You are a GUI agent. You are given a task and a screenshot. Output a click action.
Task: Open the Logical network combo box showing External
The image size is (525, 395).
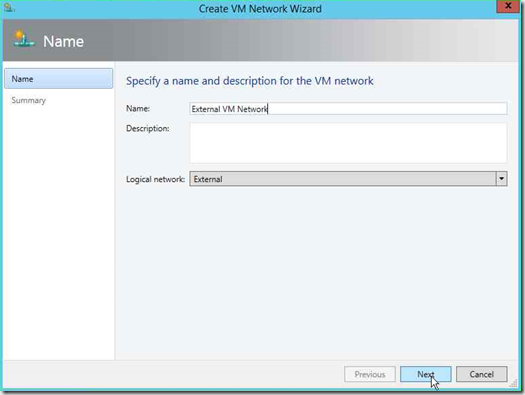348,179
